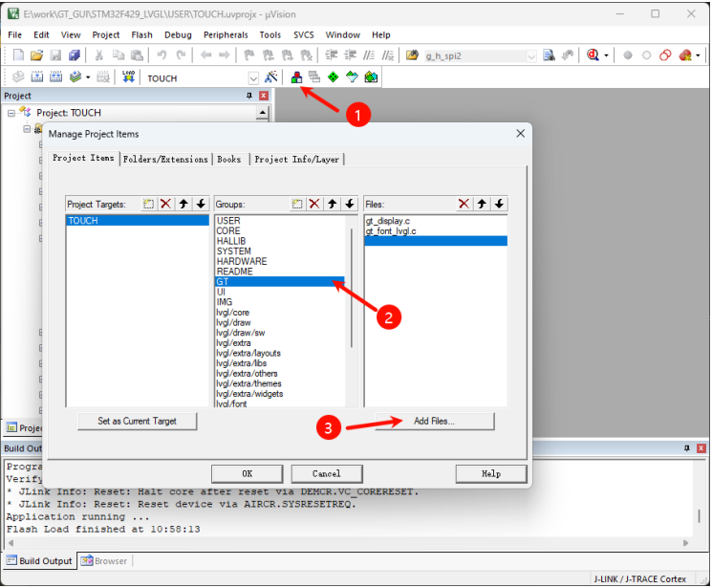Select the README group

(280, 272)
